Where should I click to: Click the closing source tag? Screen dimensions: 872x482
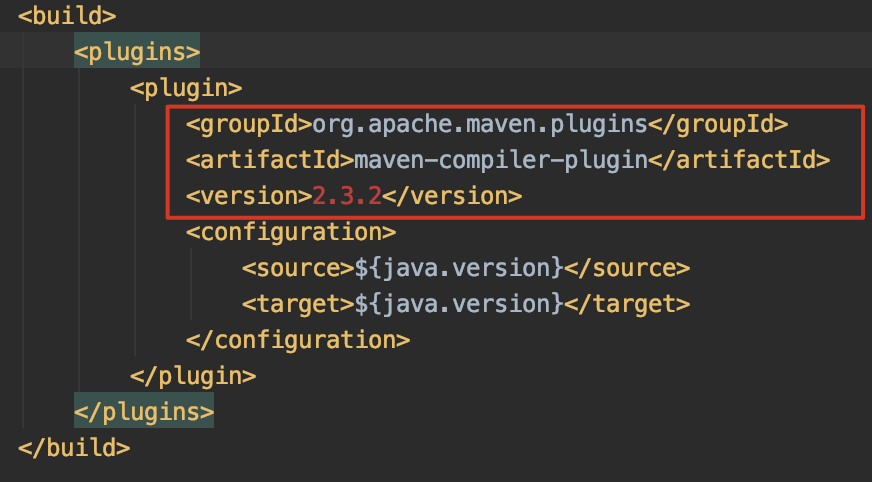(x=627, y=268)
